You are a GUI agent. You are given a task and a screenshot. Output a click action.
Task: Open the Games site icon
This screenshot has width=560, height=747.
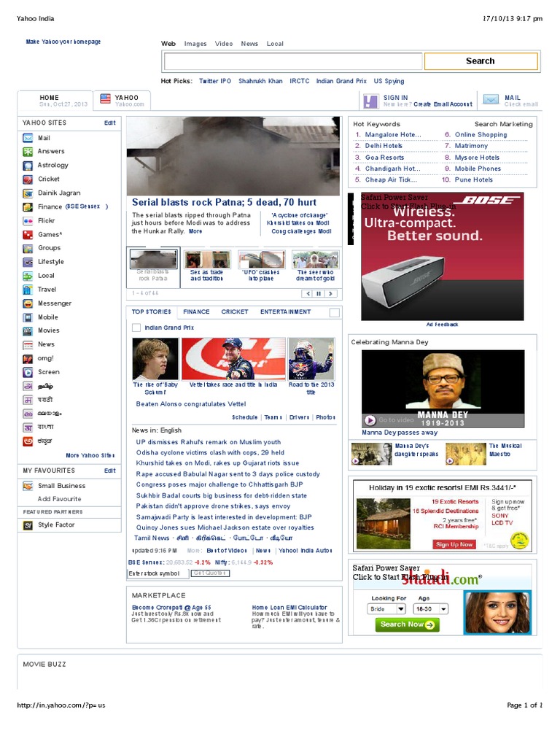tap(28, 234)
